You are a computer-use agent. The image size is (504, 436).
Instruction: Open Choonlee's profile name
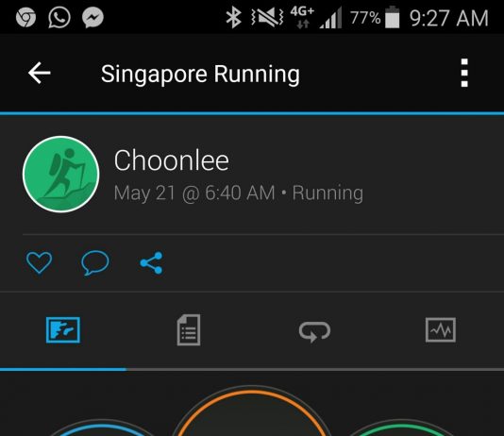tap(172, 160)
